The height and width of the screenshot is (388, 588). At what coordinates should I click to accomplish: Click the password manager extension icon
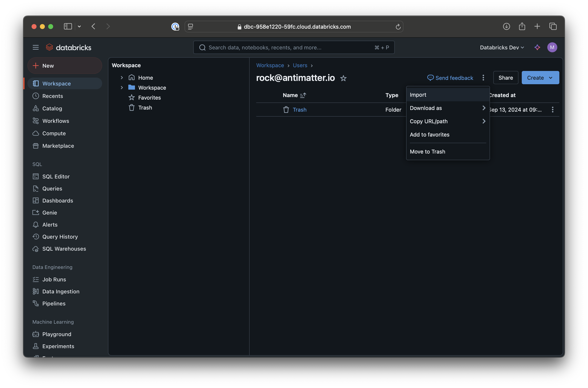tap(175, 27)
